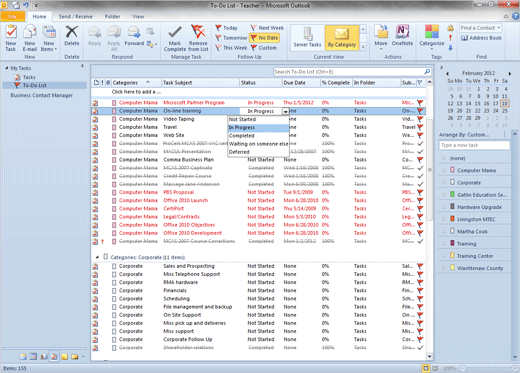Viewport: 520px width, 373px height.
Task: Click flag for Video Taping task
Action: click(420, 119)
